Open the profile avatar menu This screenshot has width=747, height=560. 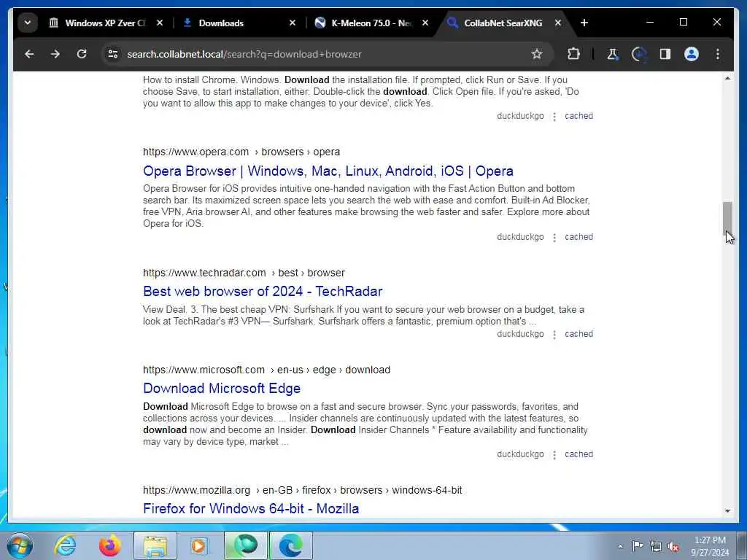pos(692,54)
